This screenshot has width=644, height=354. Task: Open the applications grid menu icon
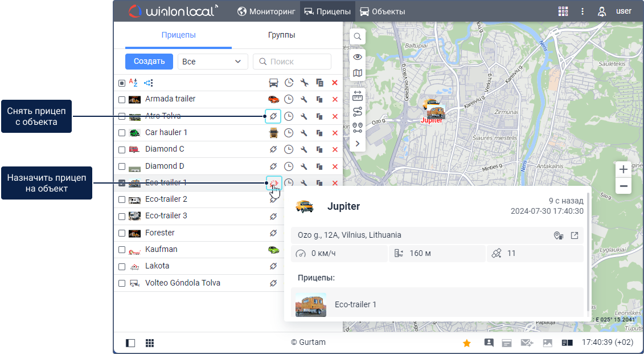563,11
